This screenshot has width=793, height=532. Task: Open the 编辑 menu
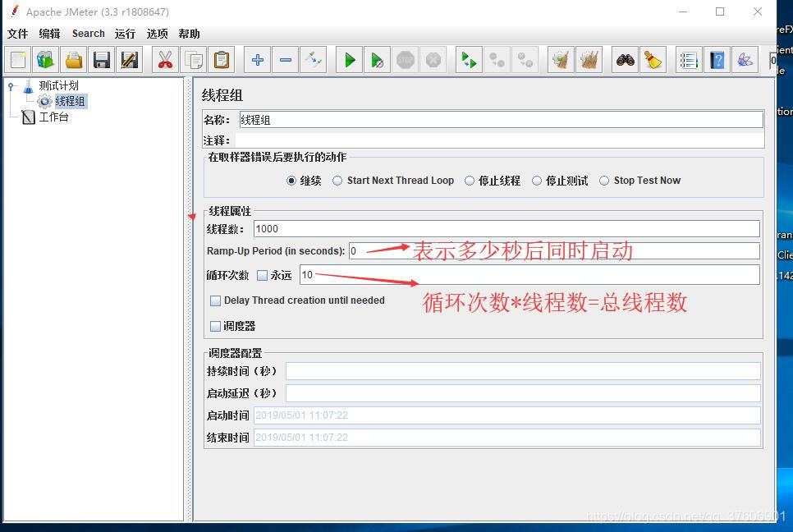coord(49,34)
